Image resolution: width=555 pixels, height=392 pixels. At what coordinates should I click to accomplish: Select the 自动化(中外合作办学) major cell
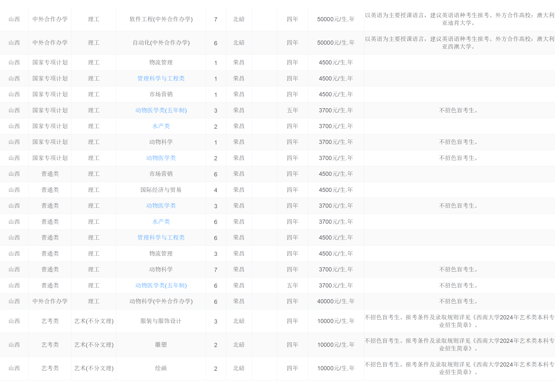click(x=161, y=43)
